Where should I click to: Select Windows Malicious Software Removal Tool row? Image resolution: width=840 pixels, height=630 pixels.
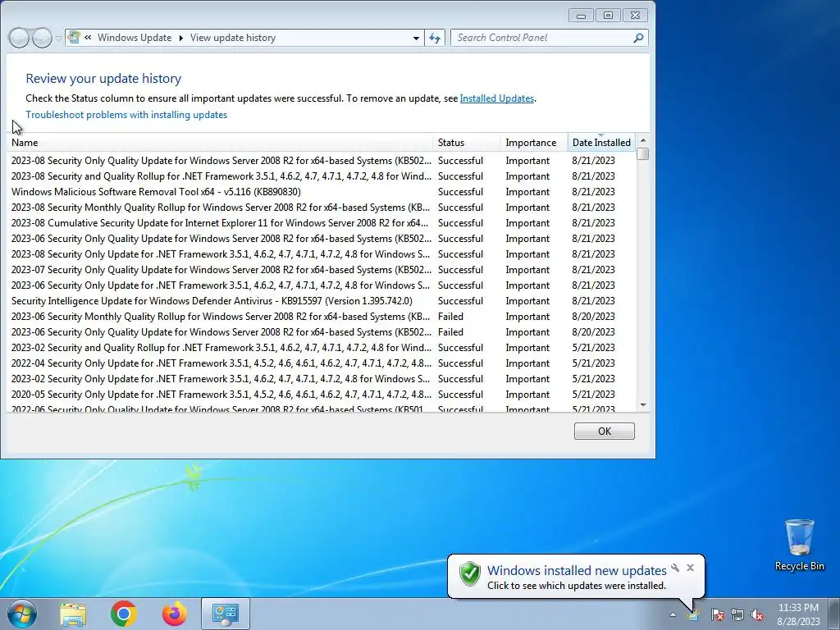pos(322,192)
